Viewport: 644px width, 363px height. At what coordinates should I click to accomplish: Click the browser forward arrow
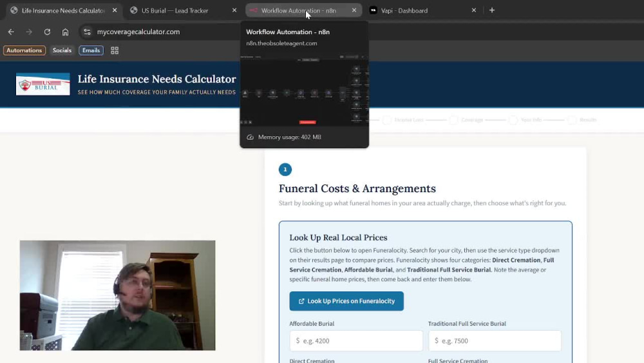(29, 32)
